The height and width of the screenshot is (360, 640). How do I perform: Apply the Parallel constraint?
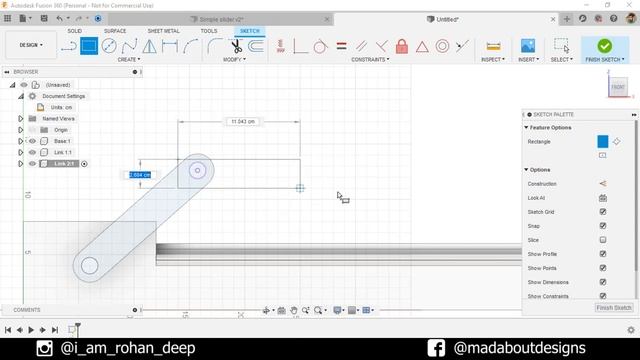[361, 46]
